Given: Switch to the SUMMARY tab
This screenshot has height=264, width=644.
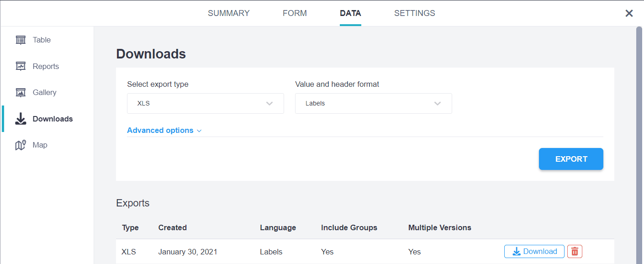Looking at the screenshot, I should click(x=228, y=13).
